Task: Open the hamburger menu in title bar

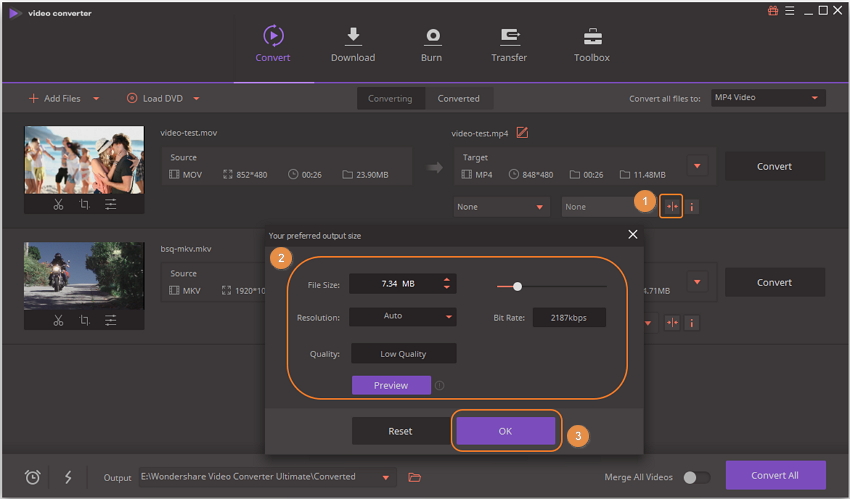Action: click(790, 11)
